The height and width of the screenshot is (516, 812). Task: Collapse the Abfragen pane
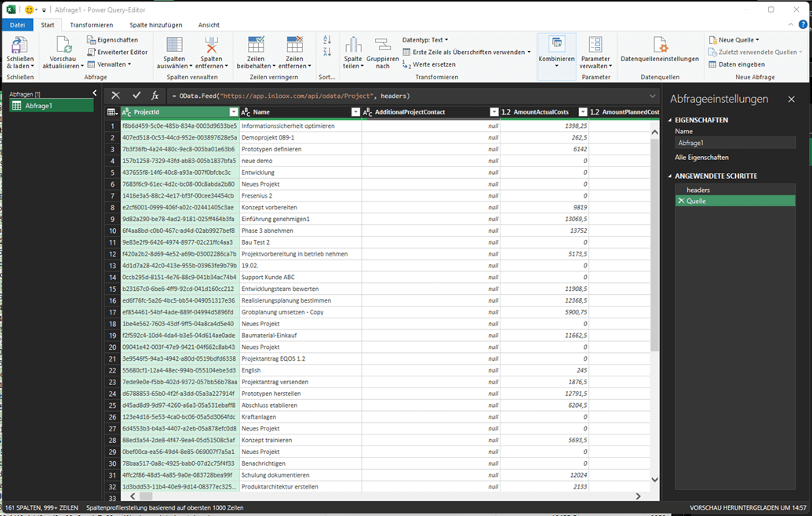coord(94,93)
